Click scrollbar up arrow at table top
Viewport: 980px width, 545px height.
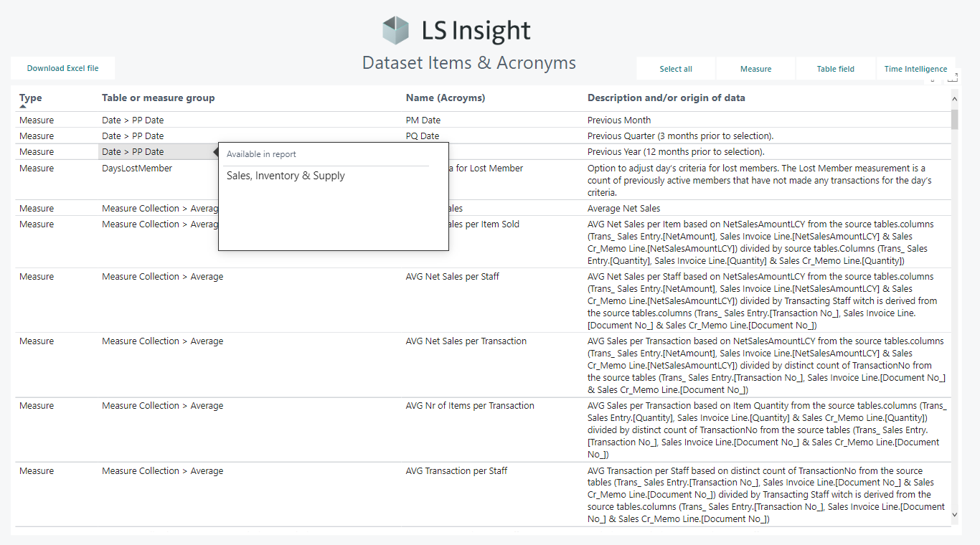tap(954, 99)
